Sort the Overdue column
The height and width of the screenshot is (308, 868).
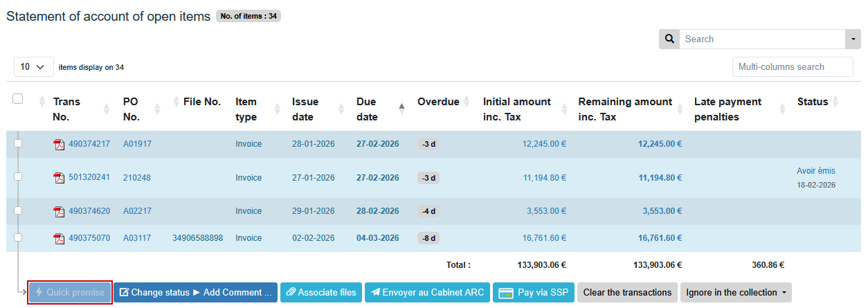(x=466, y=102)
